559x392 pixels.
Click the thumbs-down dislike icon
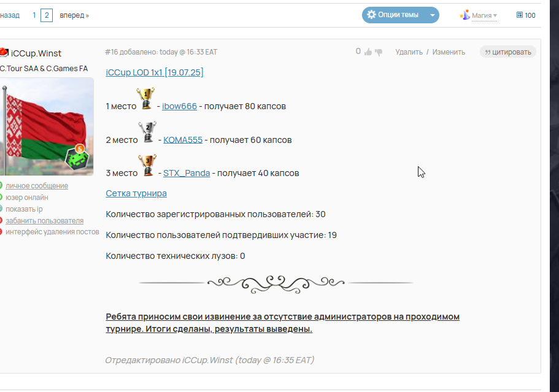point(379,52)
